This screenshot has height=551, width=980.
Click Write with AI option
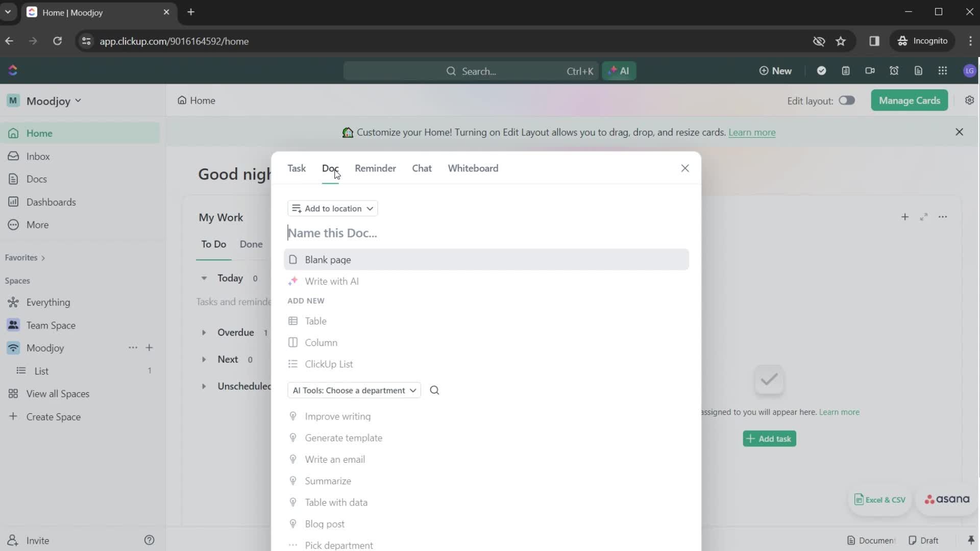tap(331, 281)
